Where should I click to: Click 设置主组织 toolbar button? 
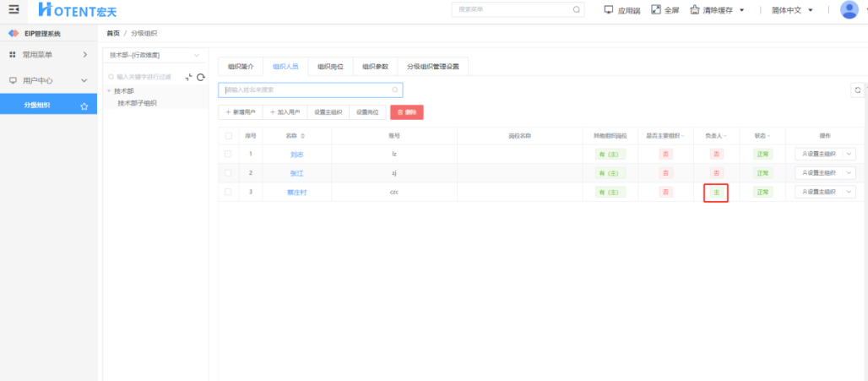328,112
